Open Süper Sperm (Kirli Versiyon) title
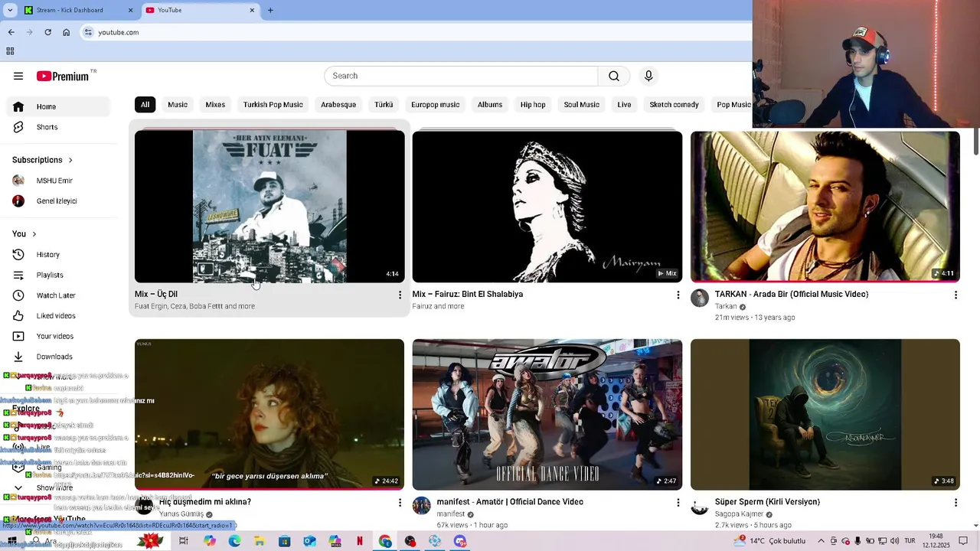 click(x=767, y=502)
